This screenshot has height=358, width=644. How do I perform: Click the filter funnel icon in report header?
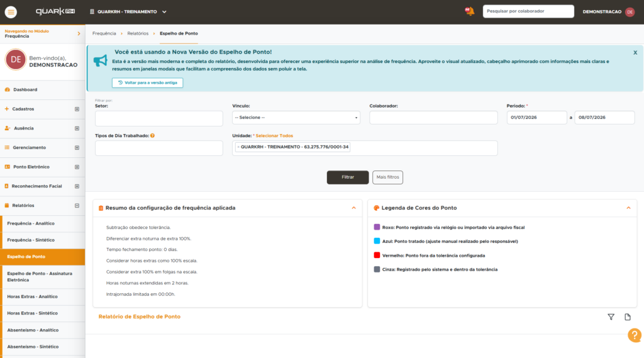[x=611, y=317]
